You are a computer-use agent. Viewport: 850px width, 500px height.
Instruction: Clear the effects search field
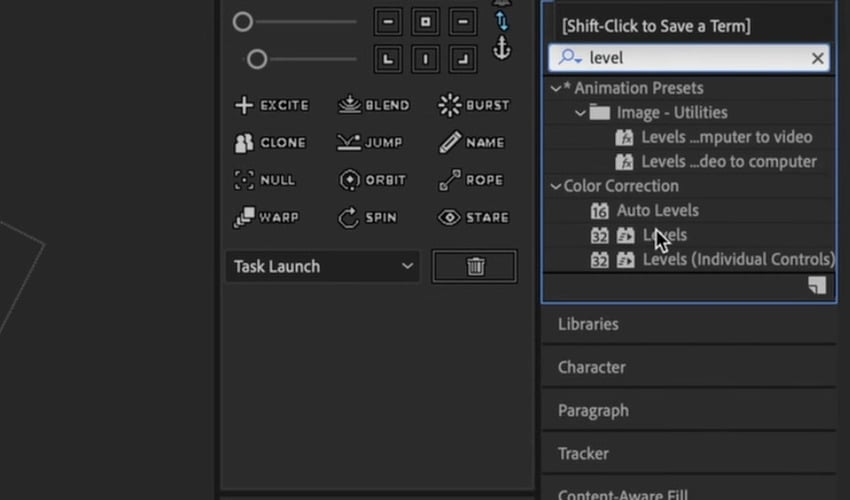click(817, 58)
